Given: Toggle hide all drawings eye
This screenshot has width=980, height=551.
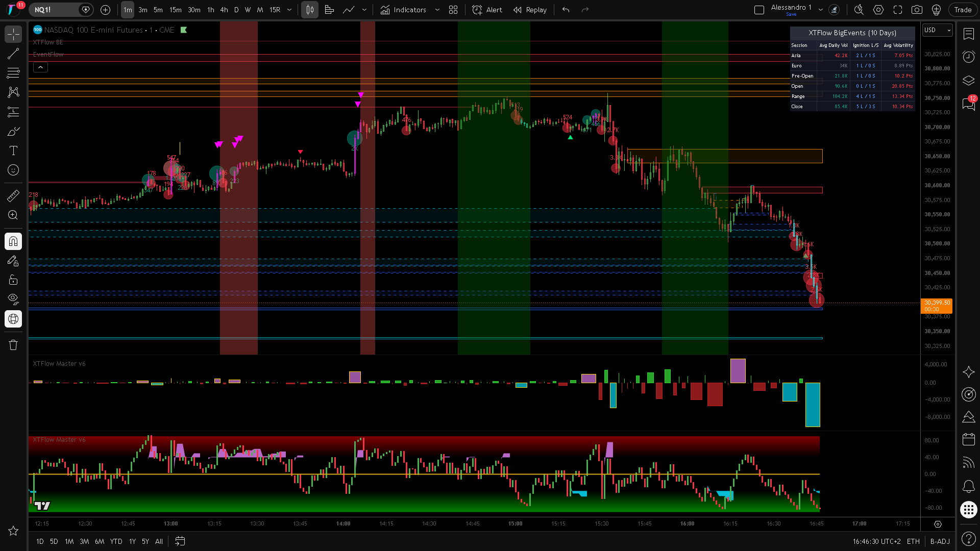Looking at the screenshot, I should click(13, 298).
